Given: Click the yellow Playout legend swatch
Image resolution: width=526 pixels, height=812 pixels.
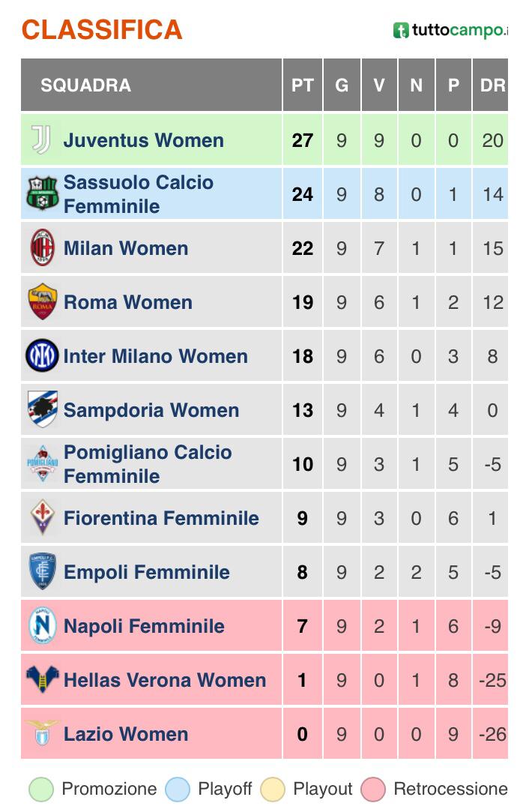Looking at the screenshot, I should (x=273, y=790).
